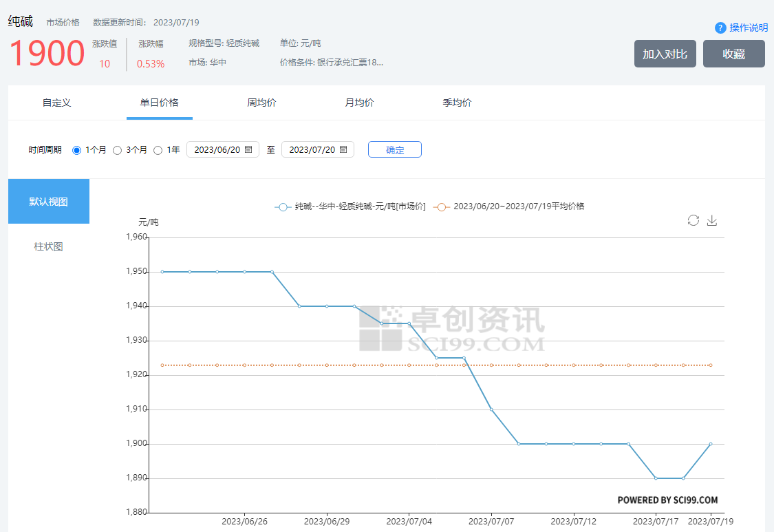
Task: Open calendar icon in start date field
Action: coord(248,149)
